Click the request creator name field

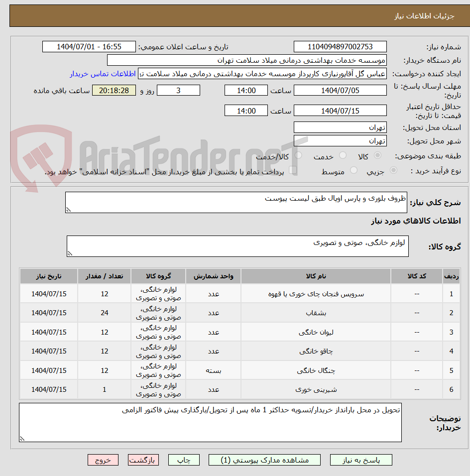262,74
